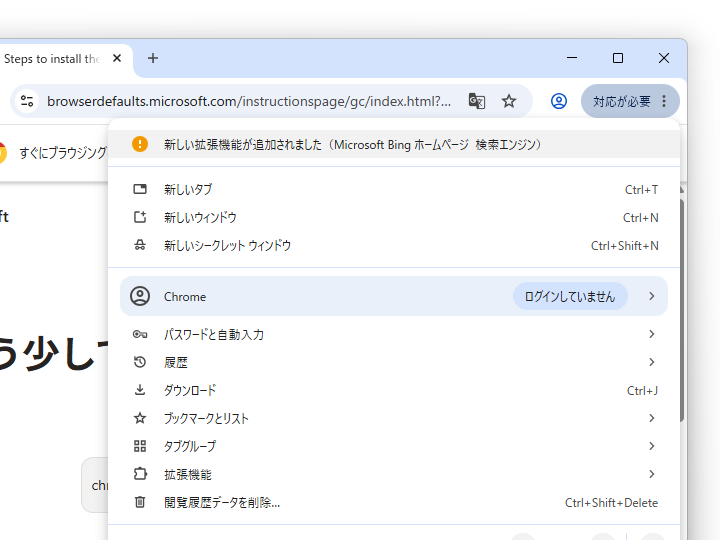Expand the パスワードと自動入力 chevron
The image size is (720, 540).
tap(652, 334)
